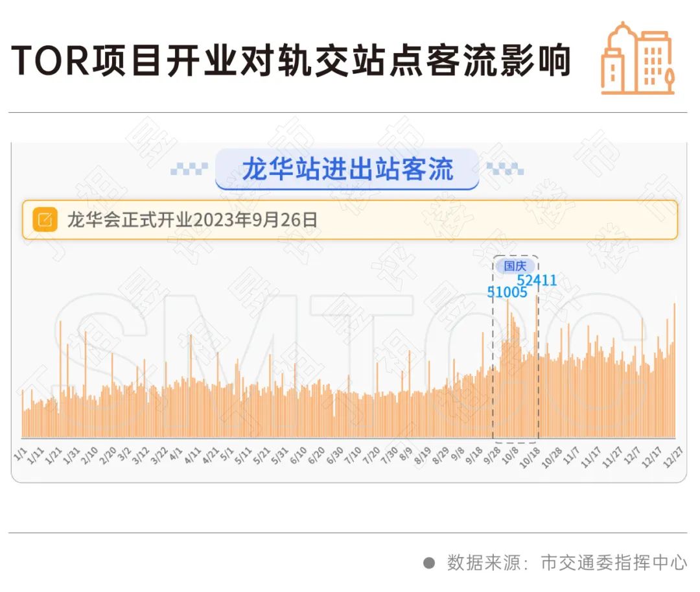Select the 国庆 holiday label badge
The image size is (700, 592).
[x=515, y=266]
